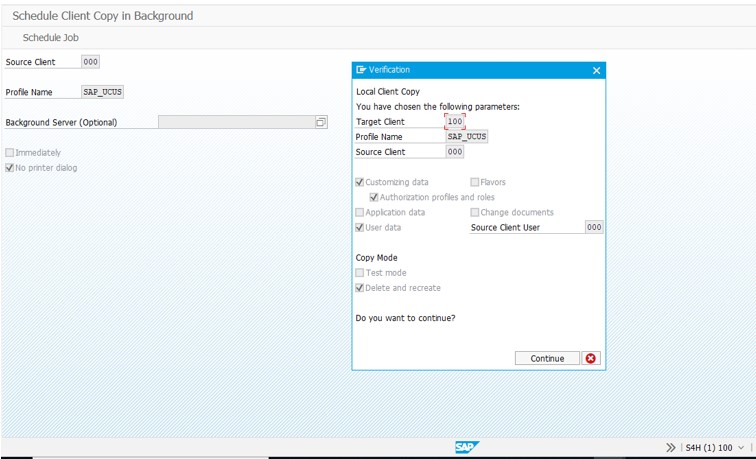Click 'You have chosen the following parameters:' text
Image resolution: width=756 pixels, height=459 pixels.
[438, 107]
